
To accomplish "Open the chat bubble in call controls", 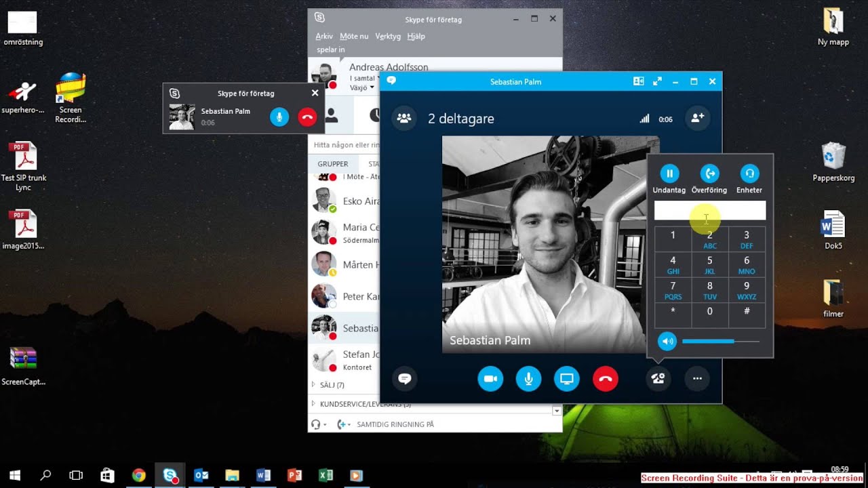I will coord(405,379).
